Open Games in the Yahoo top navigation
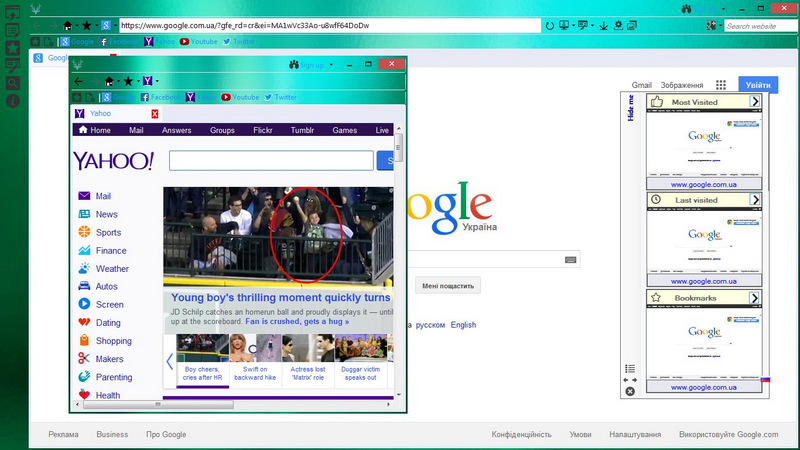 click(344, 131)
